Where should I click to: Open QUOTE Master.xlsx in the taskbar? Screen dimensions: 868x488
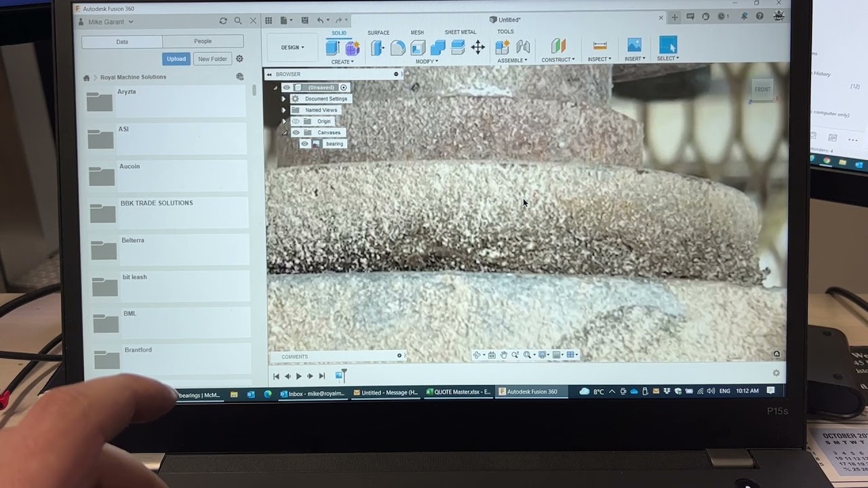458,392
